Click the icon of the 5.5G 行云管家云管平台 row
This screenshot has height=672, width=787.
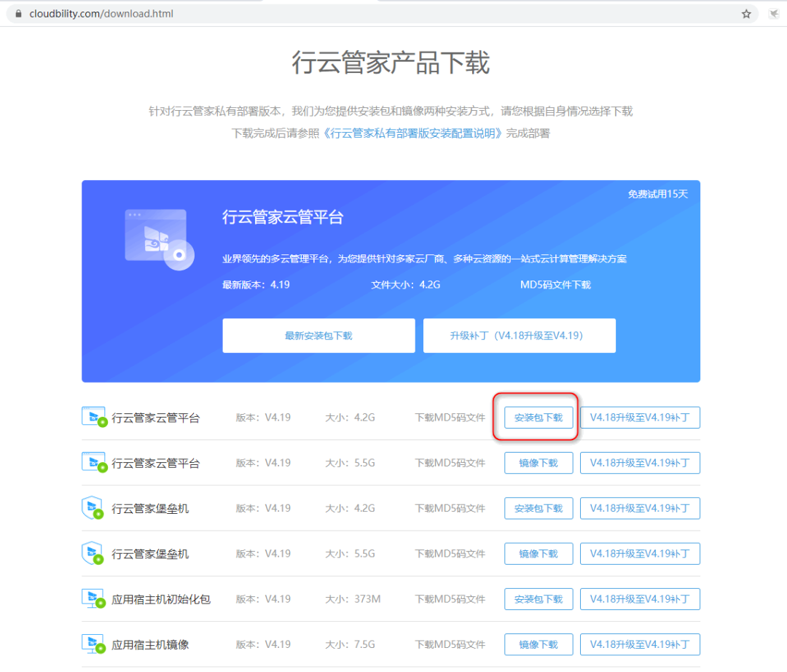point(94,462)
